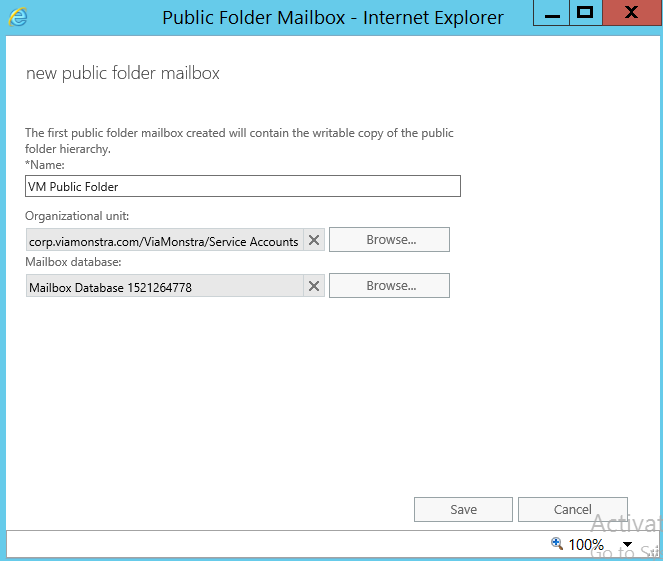Screen dimensions: 663x561
Task: Clear the Organizational unit value with X
Action: pos(314,240)
